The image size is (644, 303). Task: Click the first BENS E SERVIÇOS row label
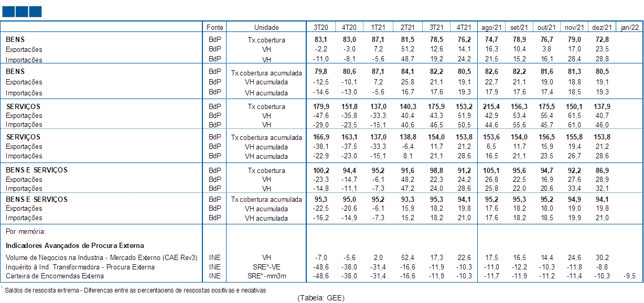point(37,170)
